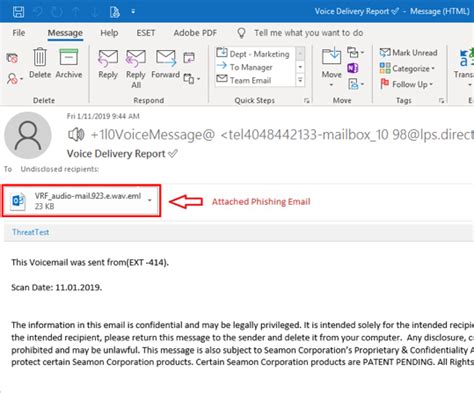474x393 pixels.
Task: Click the Voicemail sent from EXT -414 line
Action: click(90, 262)
